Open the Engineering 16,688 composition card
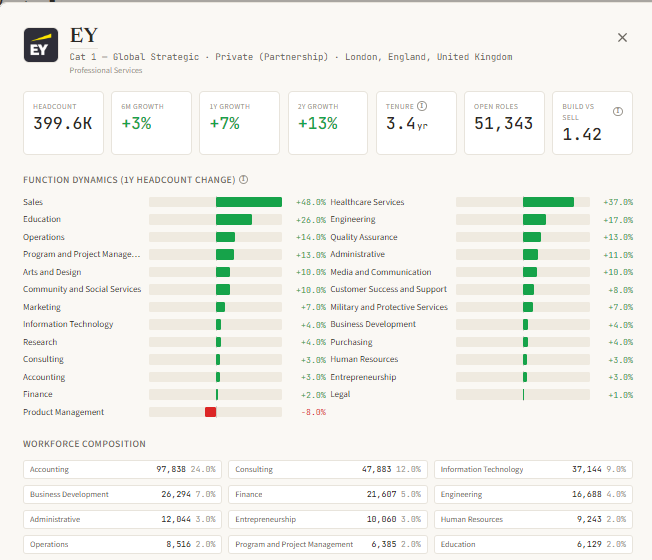This screenshot has height=560, width=652. [533, 494]
